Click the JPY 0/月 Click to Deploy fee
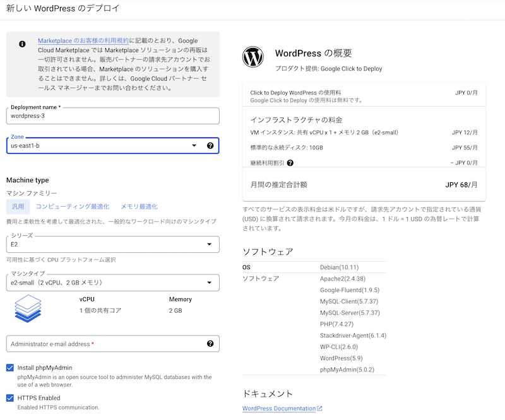The width and height of the screenshot is (505, 420). (x=466, y=93)
